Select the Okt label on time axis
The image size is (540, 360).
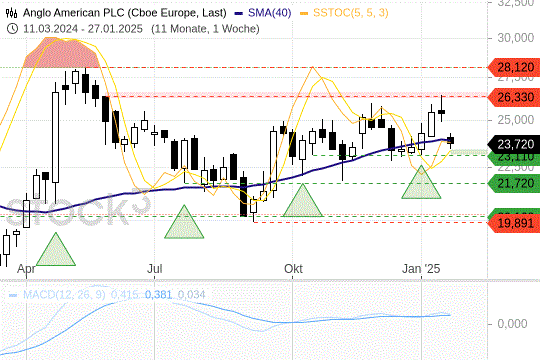[x=293, y=269]
